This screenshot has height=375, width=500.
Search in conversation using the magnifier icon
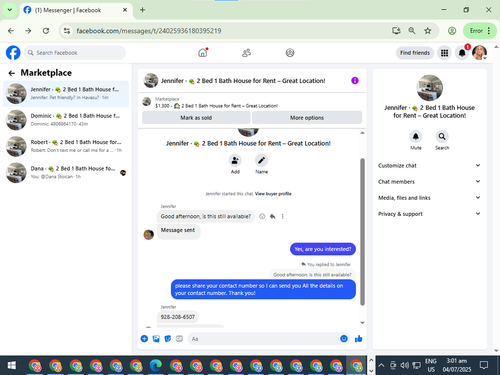[442, 136]
